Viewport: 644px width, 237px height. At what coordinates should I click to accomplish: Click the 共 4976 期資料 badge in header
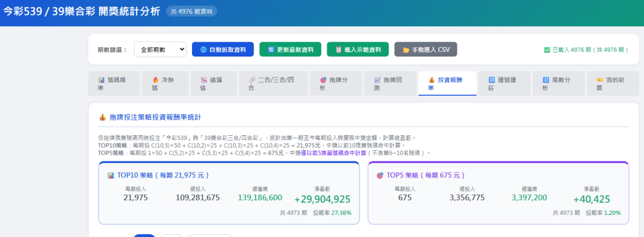(x=191, y=11)
